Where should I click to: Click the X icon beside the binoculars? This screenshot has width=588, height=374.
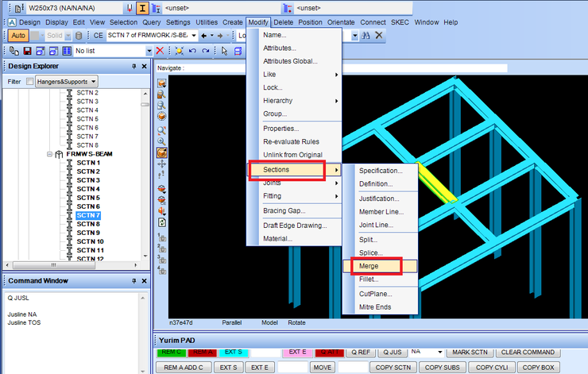pyautogui.click(x=379, y=35)
